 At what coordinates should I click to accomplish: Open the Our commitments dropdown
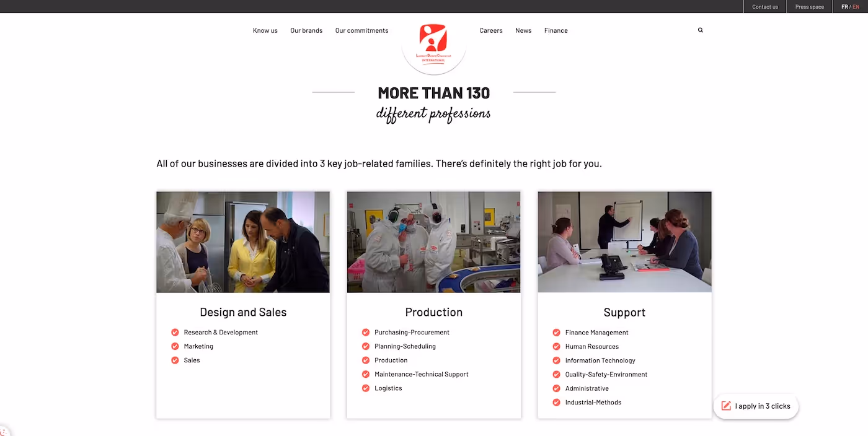coord(361,30)
